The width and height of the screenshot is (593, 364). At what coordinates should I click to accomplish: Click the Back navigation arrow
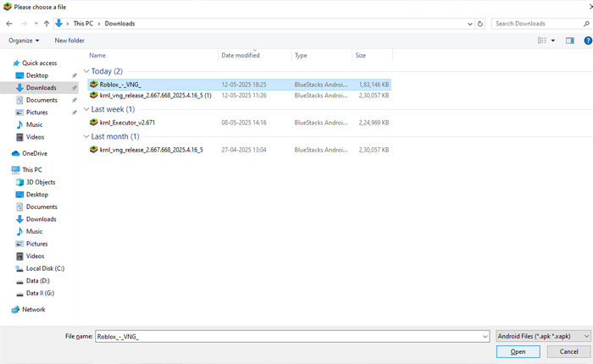(9, 24)
